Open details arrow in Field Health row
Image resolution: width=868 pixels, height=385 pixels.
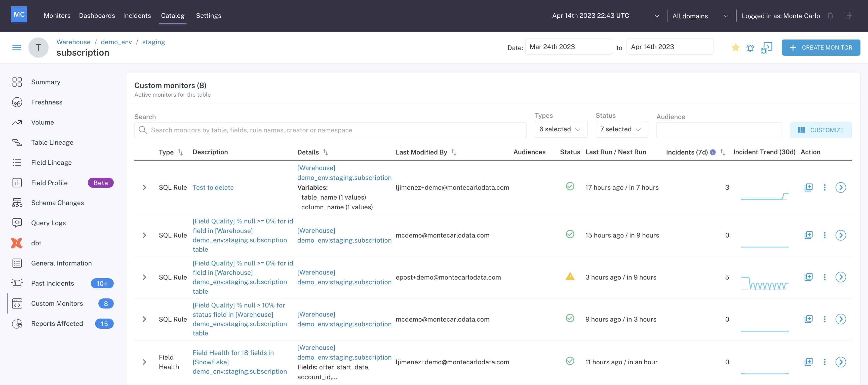841,362
